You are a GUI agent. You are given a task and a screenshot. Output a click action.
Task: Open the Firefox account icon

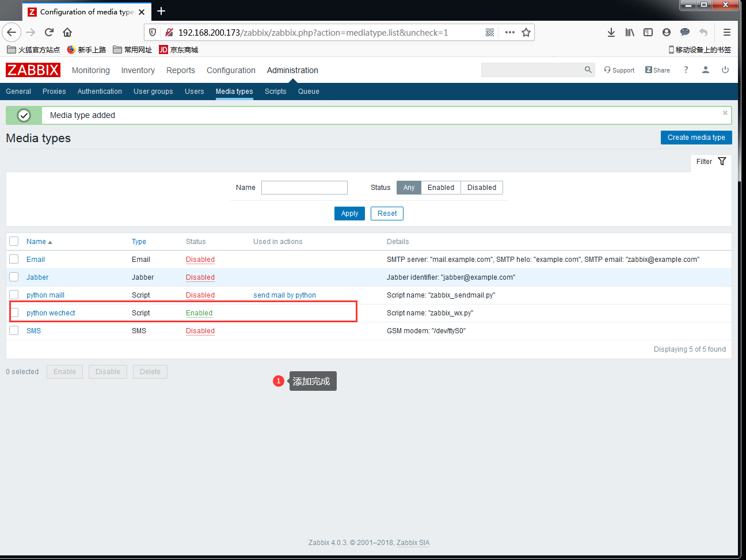point(667,32)
